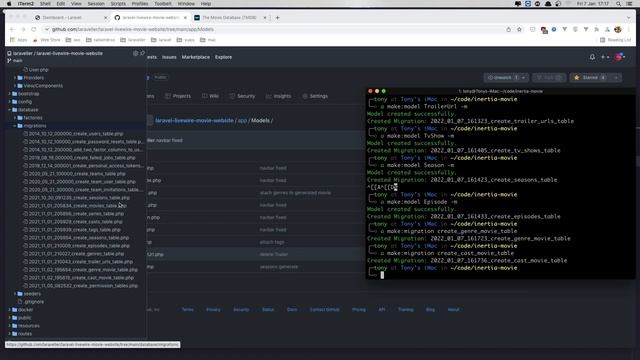This screenshot has height=360, width=640.
Task: Open the Insights repository tab
Action: point(278,96)
